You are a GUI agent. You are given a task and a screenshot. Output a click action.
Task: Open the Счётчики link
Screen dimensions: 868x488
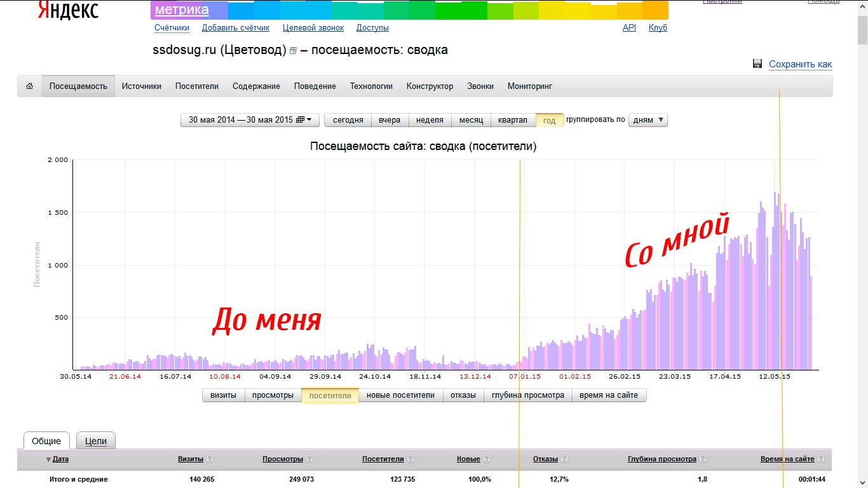(172, 28)
